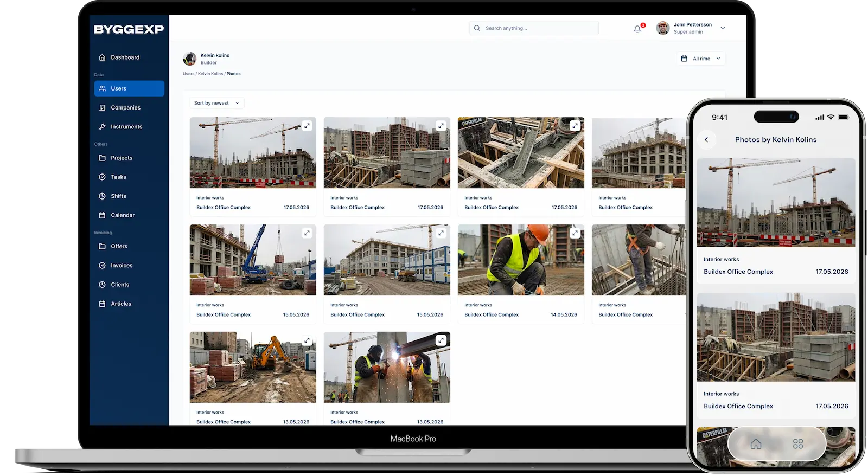Tap the back chevron on the phone
The width and height of the screenshot is (868, 476).
tap(706, 140)
